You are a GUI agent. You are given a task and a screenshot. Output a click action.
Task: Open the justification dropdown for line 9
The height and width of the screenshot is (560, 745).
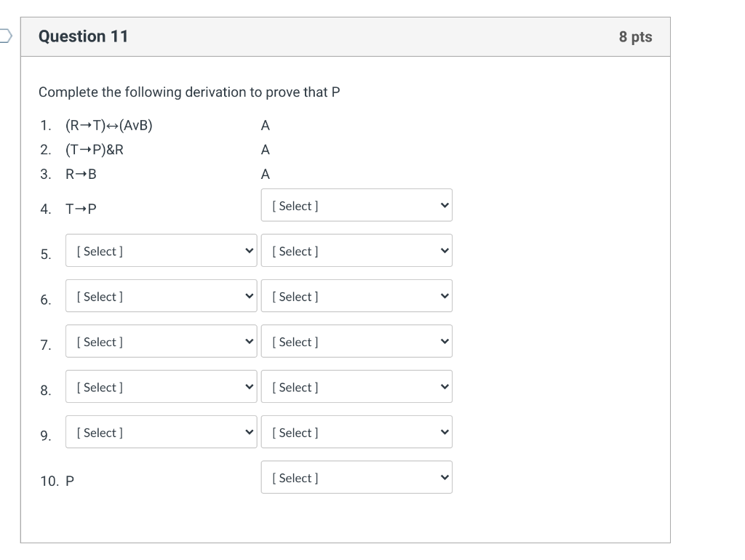tap(356, 431)
